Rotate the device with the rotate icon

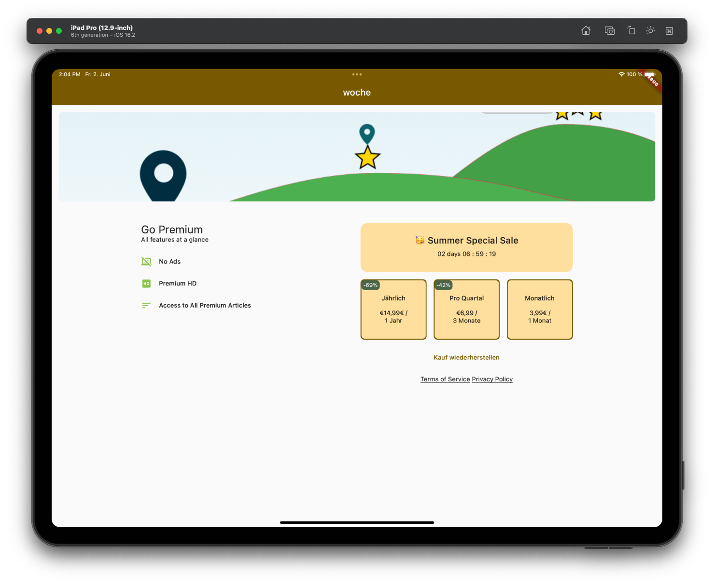point(631,30)
